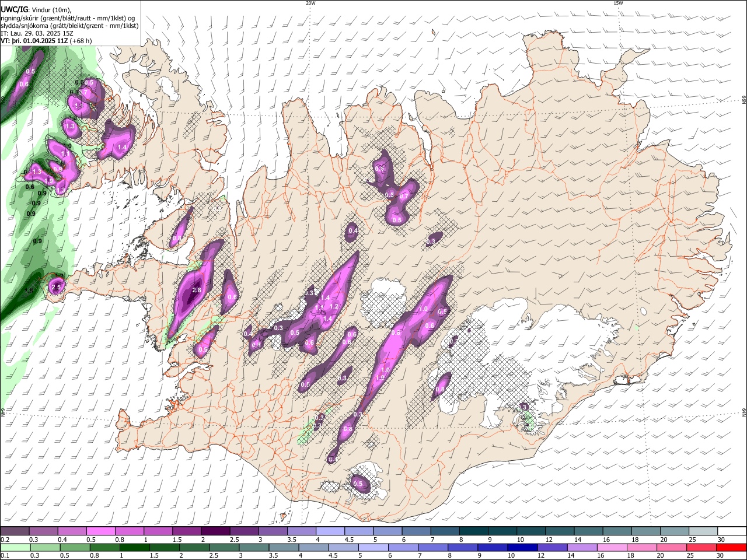Click the '0.2' label on the upper scale

tap(5, 540)
